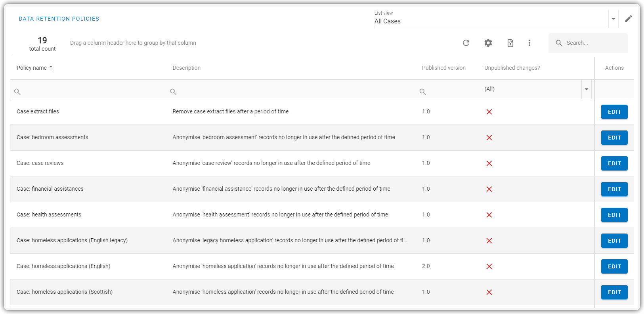Screen dimensions: 644x314
Task: Click red X for bedroom assessments row
Action: tap(489, 138)
